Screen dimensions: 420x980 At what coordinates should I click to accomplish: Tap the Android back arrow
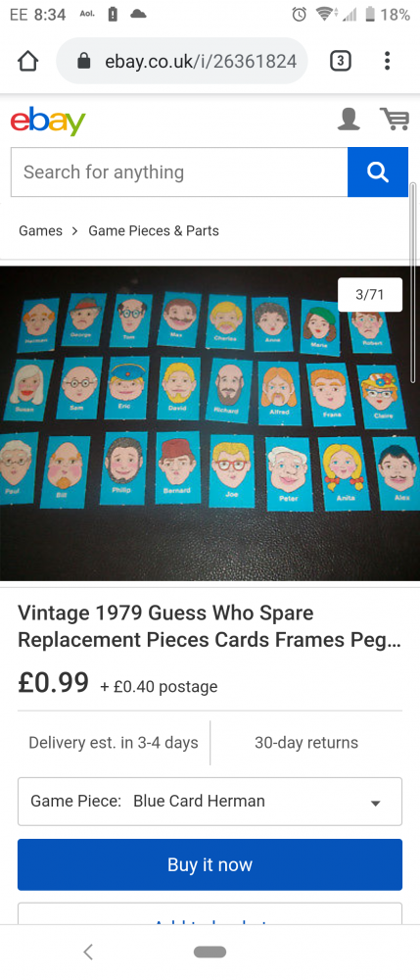(x=88, y=952)
